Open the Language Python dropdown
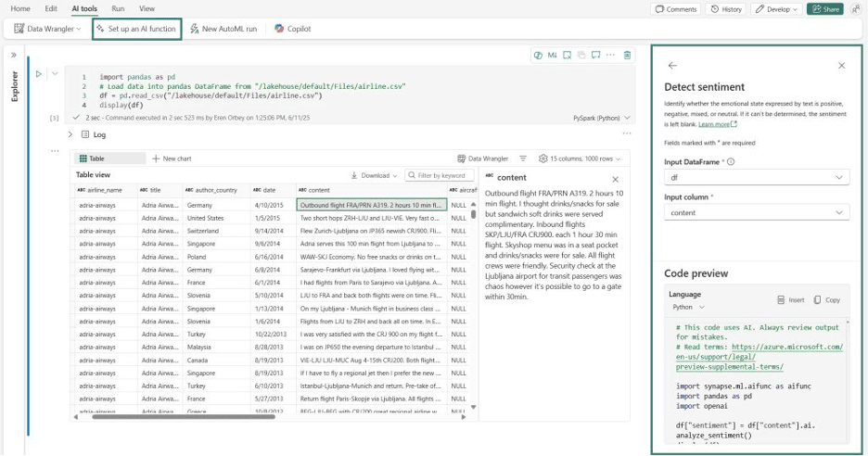The image size is (868, 456). click(x=689, y=307)
